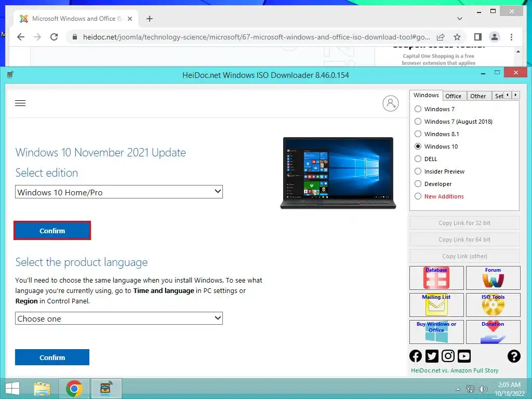Click the Chrome taskbar icon
532x399 pixels.
click(x=74, y=389)
